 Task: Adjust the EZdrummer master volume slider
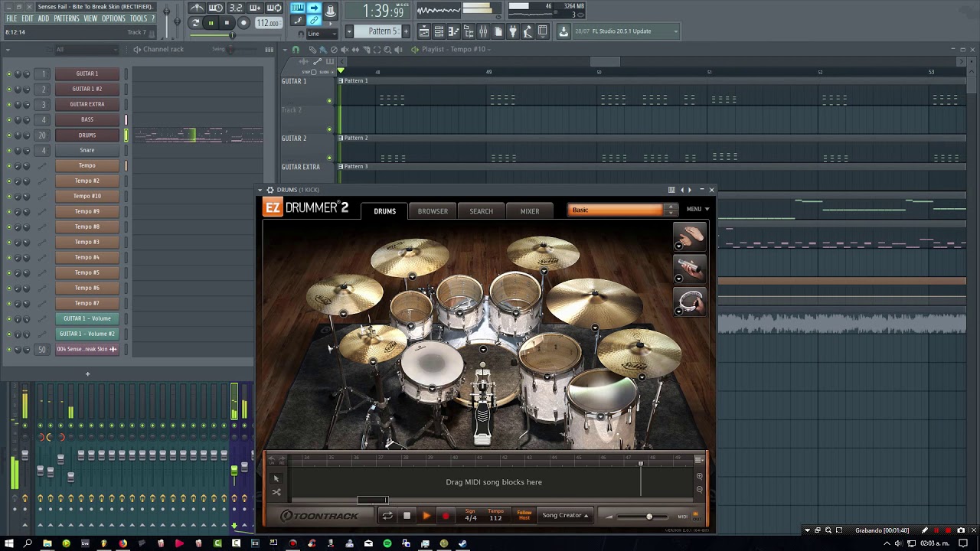tap(649, 517)
